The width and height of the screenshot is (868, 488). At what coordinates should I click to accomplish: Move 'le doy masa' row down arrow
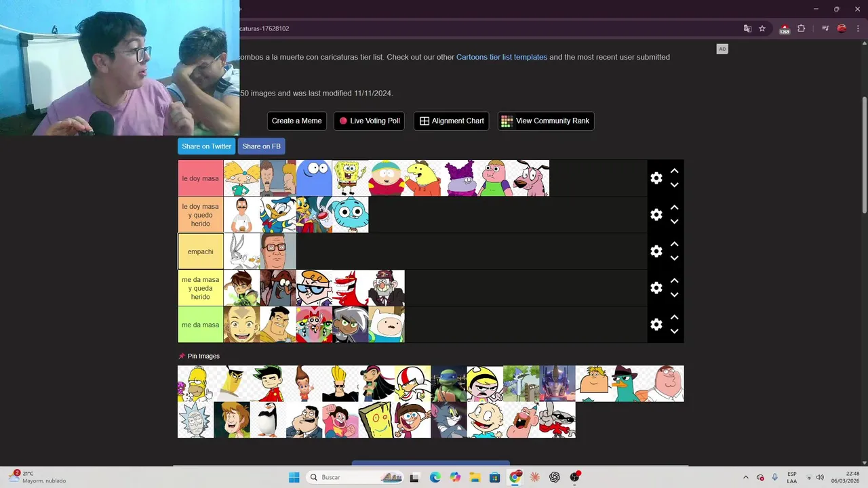[674, 185]
